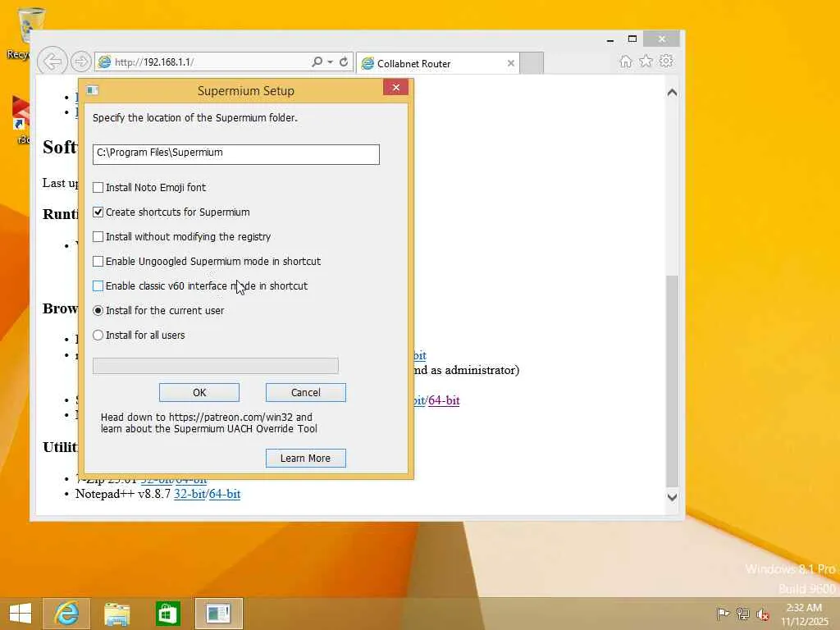This screenshot has height=630, width=840.
Task: Go back in Internet Explorer
Action: tap(52, 62)
